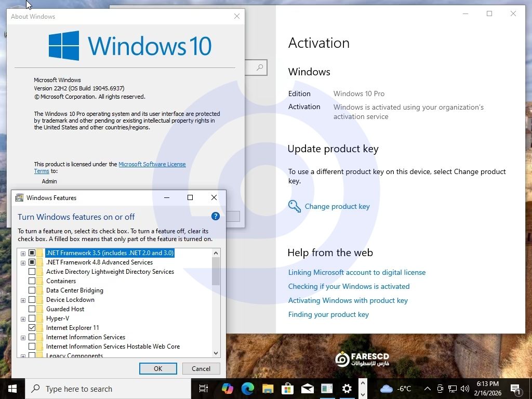
Task: Launch Copilot from the taskbar
Action: [x=227, y=389]
